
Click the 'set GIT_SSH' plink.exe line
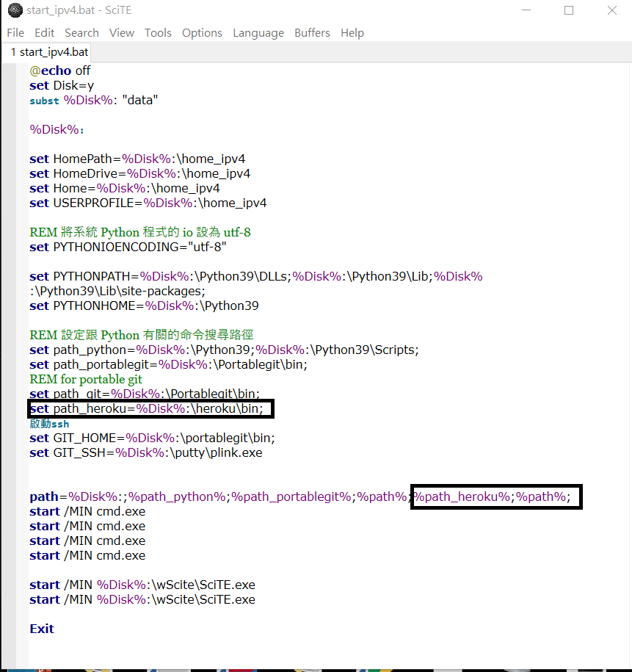pos(145,452)
